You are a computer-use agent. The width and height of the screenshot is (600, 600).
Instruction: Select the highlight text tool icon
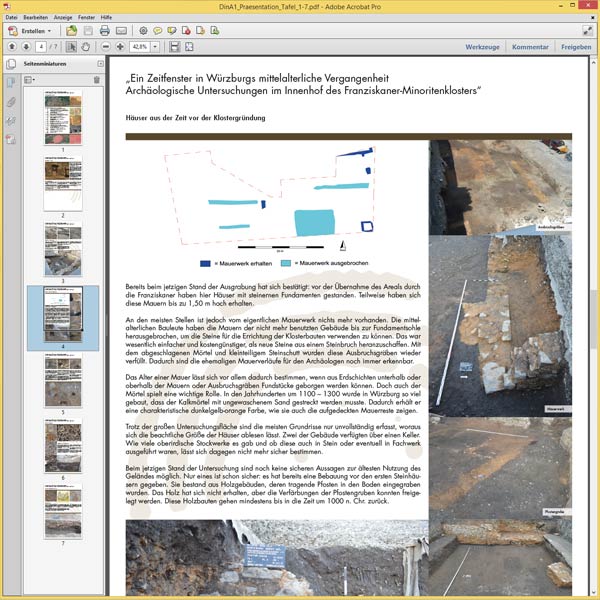172,31
